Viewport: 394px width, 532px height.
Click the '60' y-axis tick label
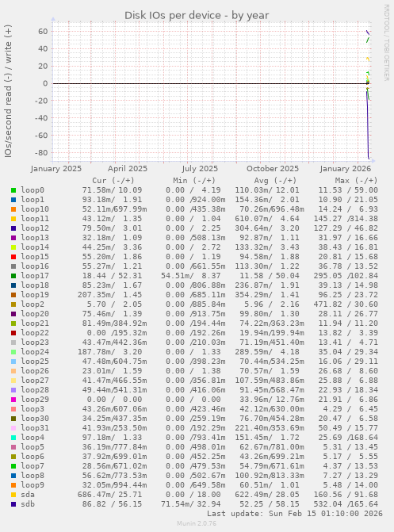point(43,31)
